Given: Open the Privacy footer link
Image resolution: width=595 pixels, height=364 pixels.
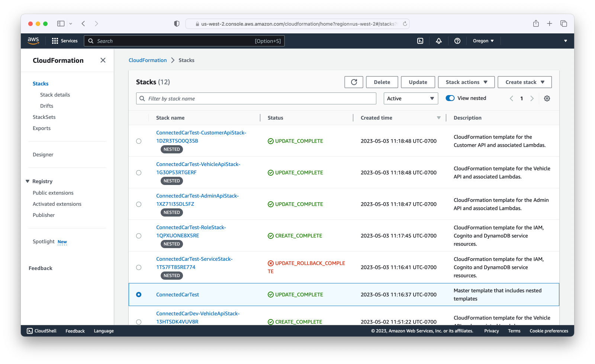Looking at the screenshot, I should coord(492,331).
